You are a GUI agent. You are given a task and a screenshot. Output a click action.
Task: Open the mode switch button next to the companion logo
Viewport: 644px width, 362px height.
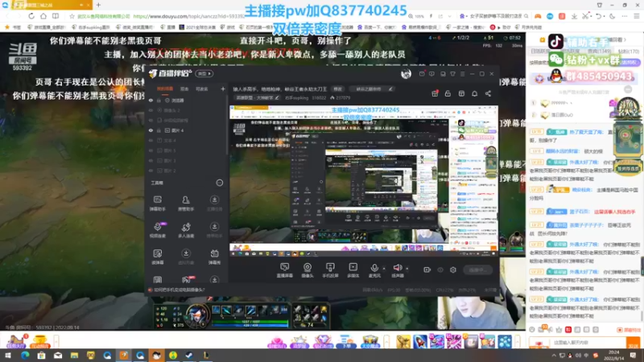point(204,74)
